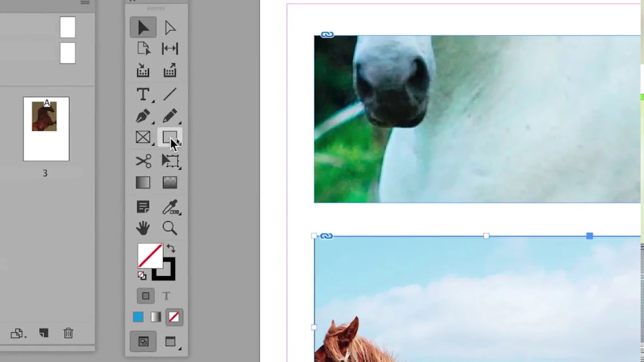Click the blue anchored object control square
644x362 pixels.
click(x=589, y=236)
